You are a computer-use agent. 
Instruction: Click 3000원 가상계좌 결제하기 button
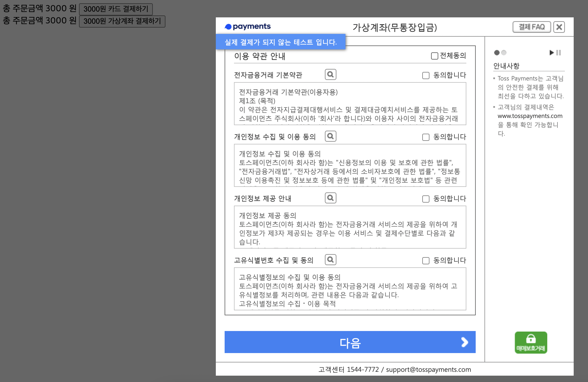pos(122,21)
